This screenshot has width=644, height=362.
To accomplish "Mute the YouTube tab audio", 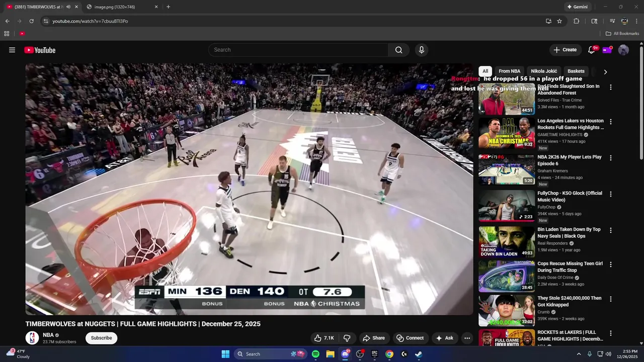I will click(68, 7).
